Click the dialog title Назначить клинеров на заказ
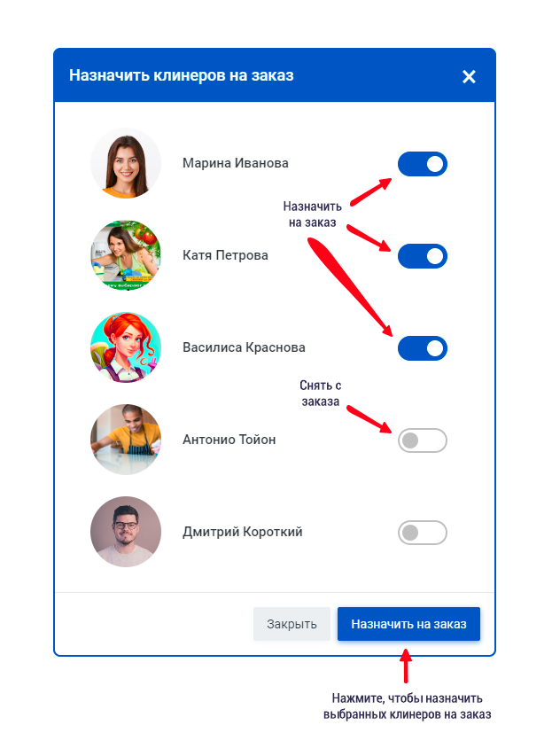Image resolution: width=552 pixels, height=756 pixels. click(182, 75)
